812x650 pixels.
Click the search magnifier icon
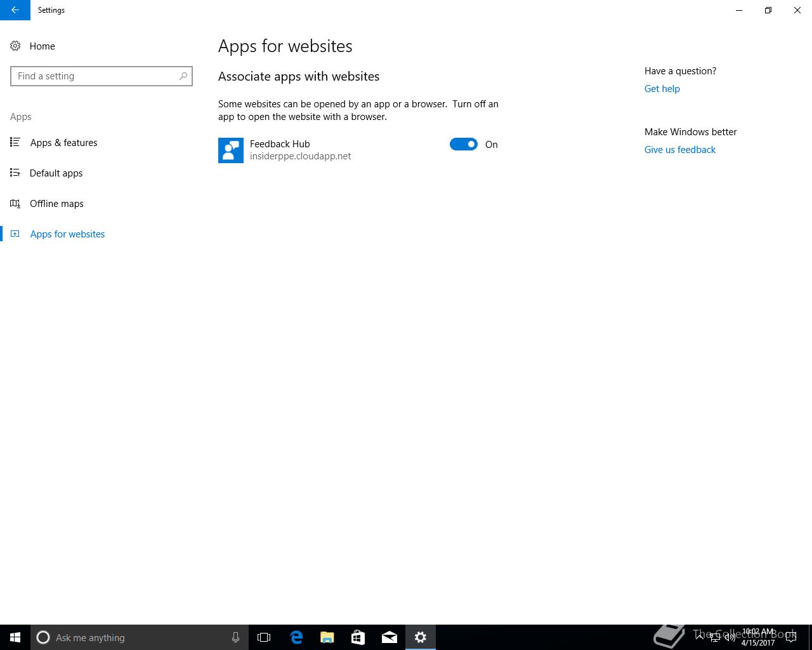(183, 76)
